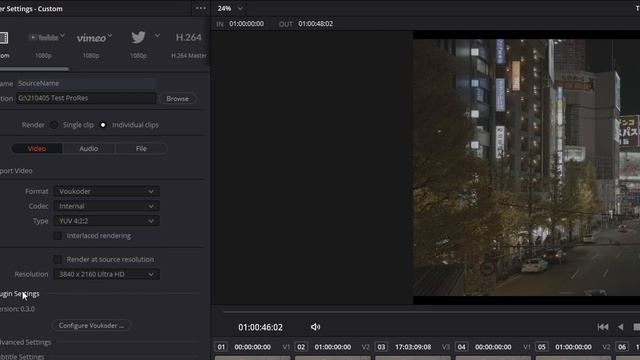Select clip 01 in the clip strip
The image size is (640, 360).
(x=221, y=347)
